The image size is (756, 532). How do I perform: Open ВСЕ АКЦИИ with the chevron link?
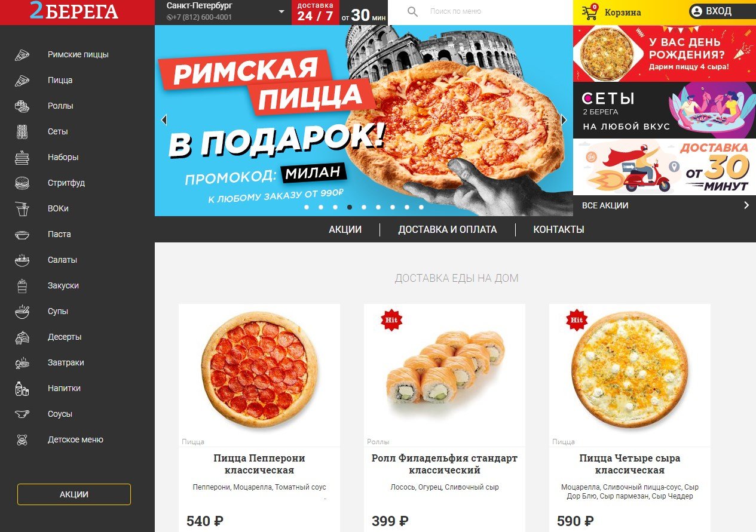click(746, 205)
